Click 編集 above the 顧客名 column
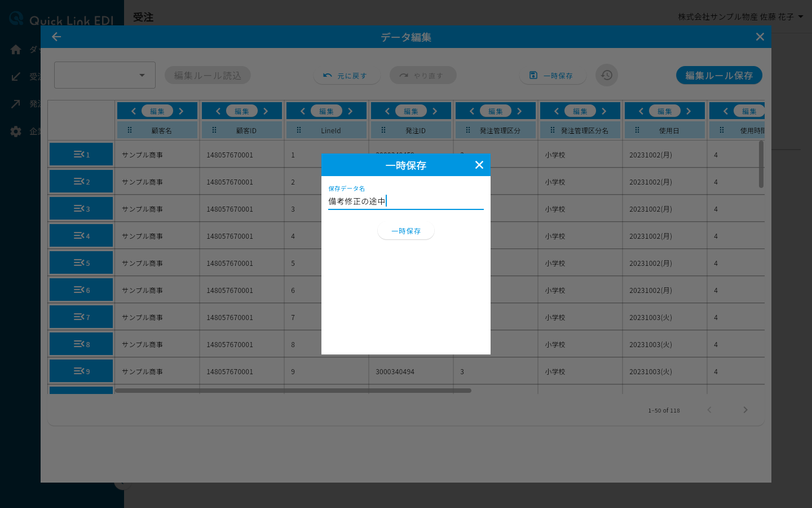 [x=157, y=111]
